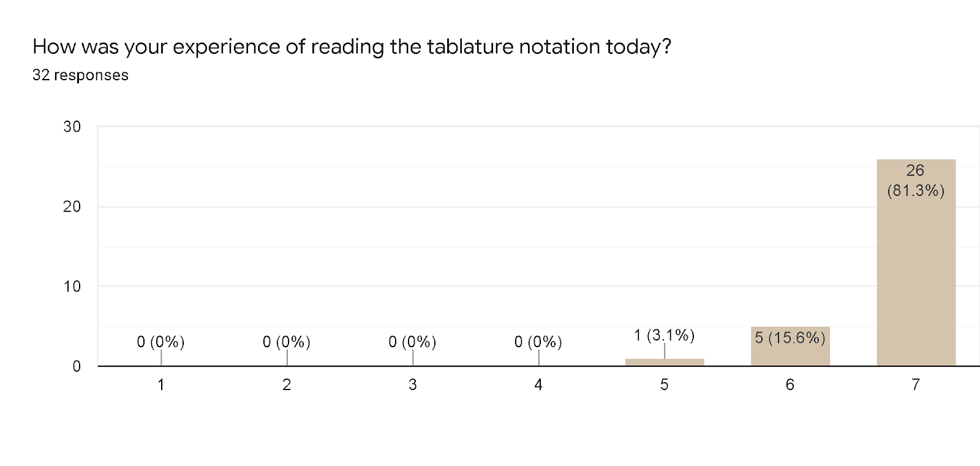Click the x-axis label "4"

[x=538, y=385]
